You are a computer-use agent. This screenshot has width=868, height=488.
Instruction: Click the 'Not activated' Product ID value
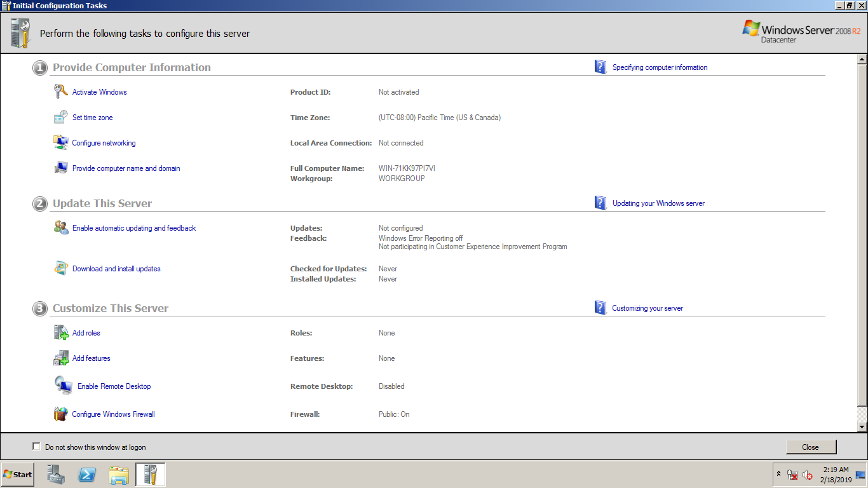[399, 92]
